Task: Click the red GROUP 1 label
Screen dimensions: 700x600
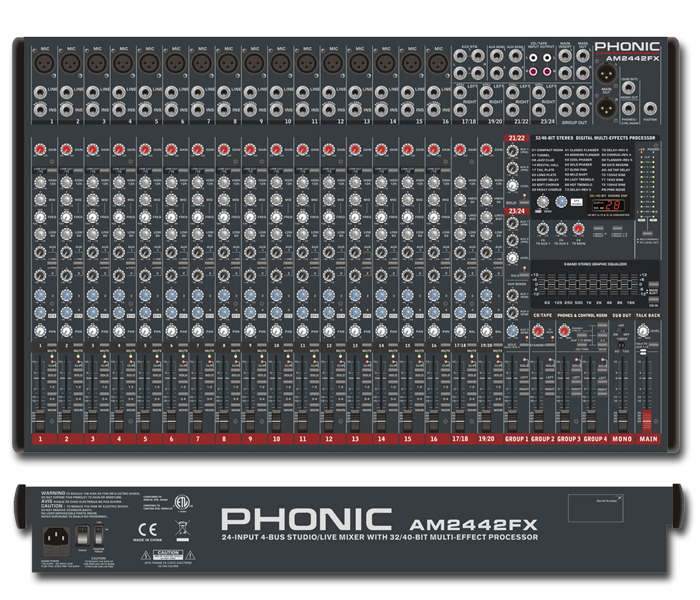Action: click(516, 439)
